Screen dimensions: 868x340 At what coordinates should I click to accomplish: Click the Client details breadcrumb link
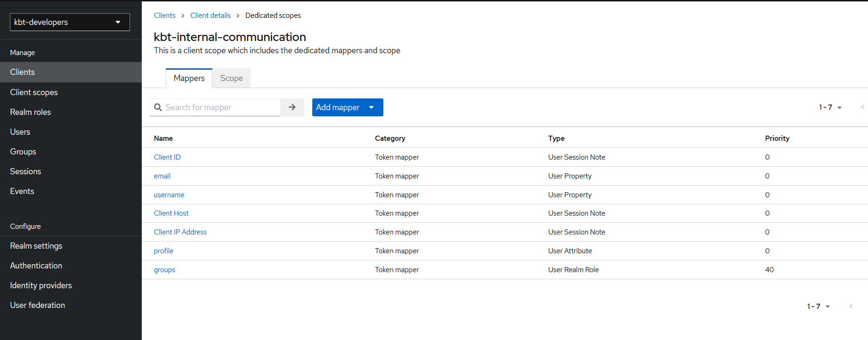point(211,16)
